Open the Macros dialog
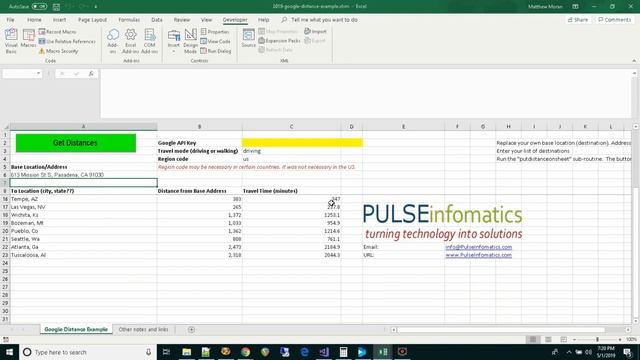The height and width of the screenshot is (360, 640). [29, 39]
